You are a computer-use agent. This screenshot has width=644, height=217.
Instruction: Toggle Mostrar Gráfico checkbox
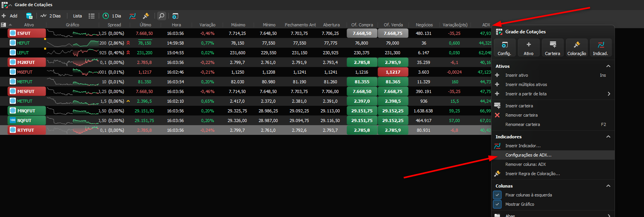coord(498,204)
